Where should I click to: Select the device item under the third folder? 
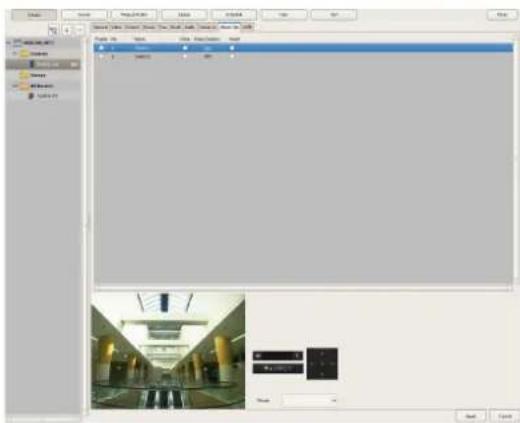tap(43, 96)
